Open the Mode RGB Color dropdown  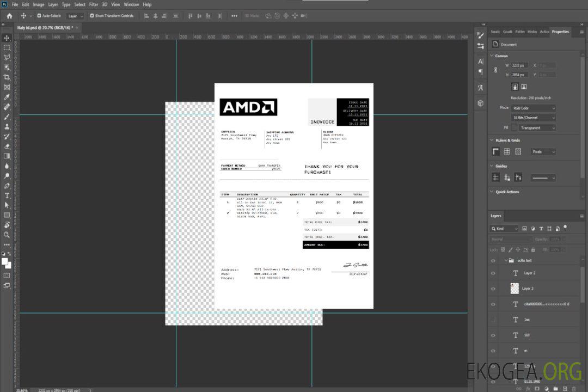533,108
